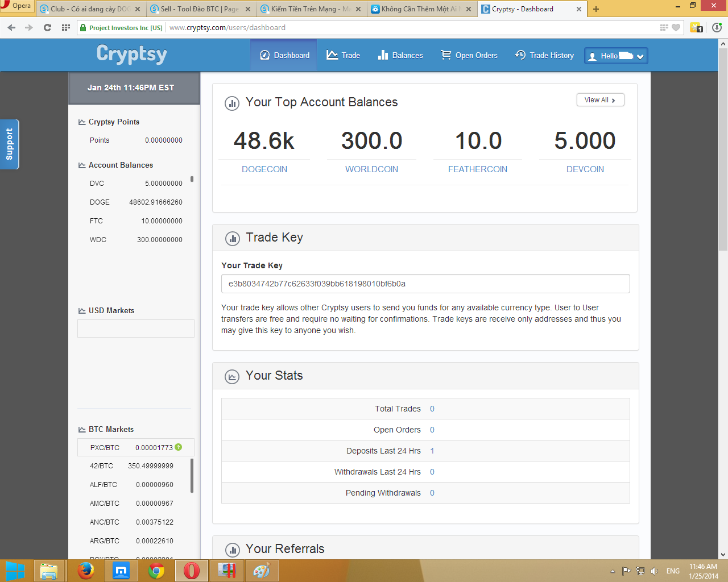Open File Explorer from taskbar
728x582 pixels.
[x=49, y=571]
